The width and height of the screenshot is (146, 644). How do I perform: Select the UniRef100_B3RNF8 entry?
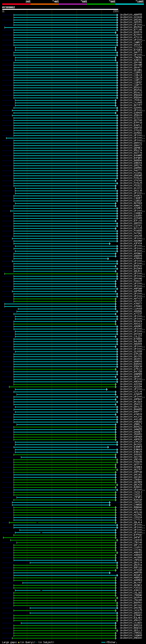(131, 447)
